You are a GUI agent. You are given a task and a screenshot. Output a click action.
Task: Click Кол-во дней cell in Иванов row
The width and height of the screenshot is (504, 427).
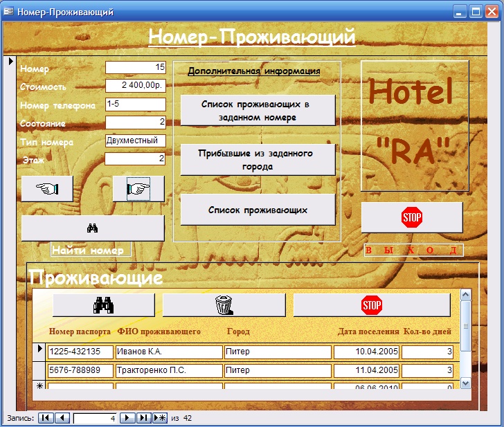(x=428, y=352)
